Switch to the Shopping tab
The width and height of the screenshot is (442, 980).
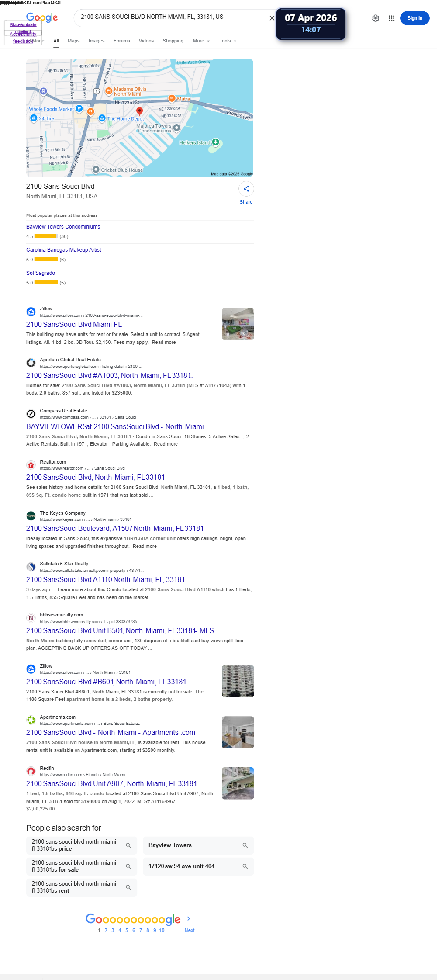pos(173,41)
